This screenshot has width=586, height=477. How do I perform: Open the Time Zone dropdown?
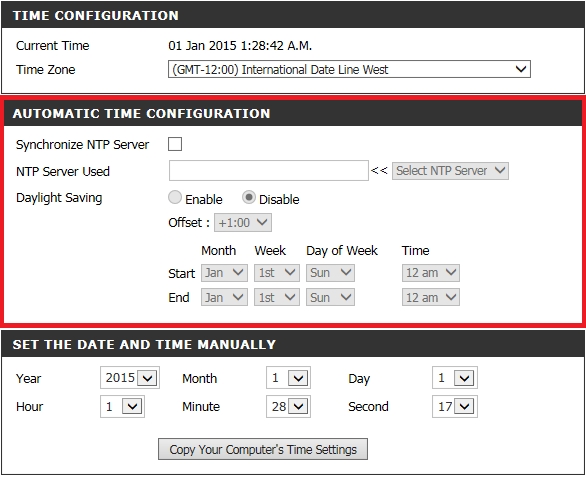[x=349, y=69]
